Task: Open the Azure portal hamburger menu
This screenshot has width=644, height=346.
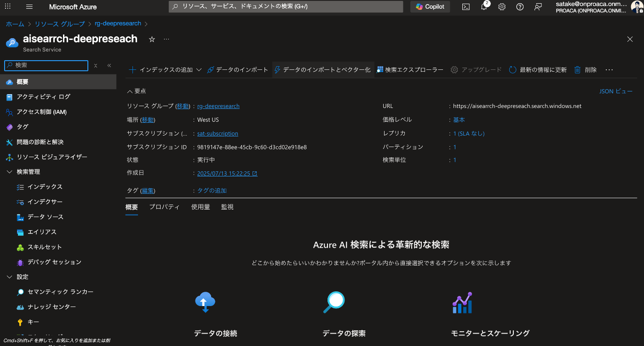Action: click(x=29, y=7)
